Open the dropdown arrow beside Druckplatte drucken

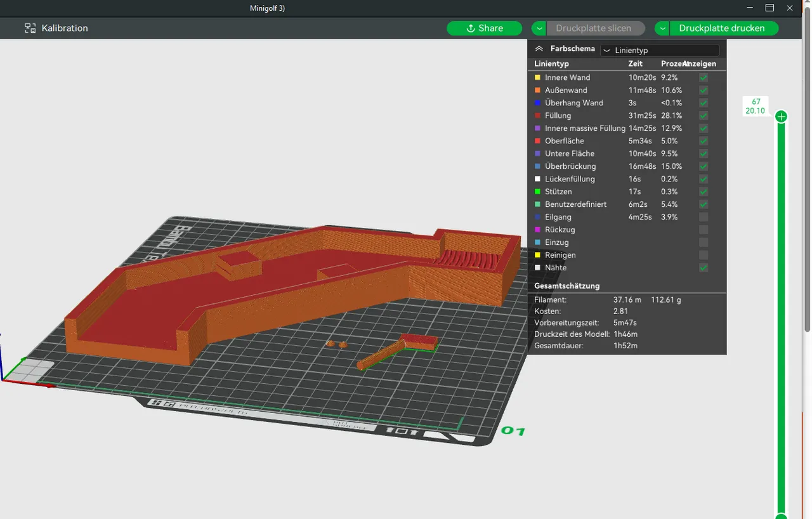[662, 28]
